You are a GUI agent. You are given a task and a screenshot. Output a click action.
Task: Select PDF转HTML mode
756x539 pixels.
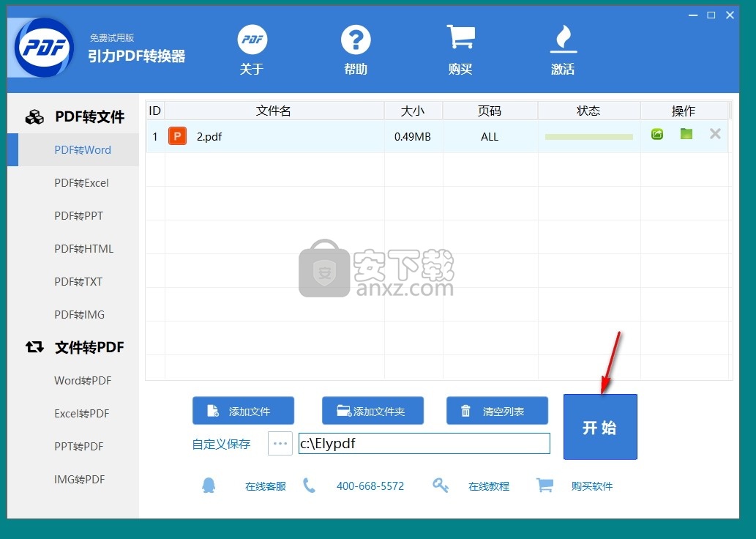click(84, 248)
